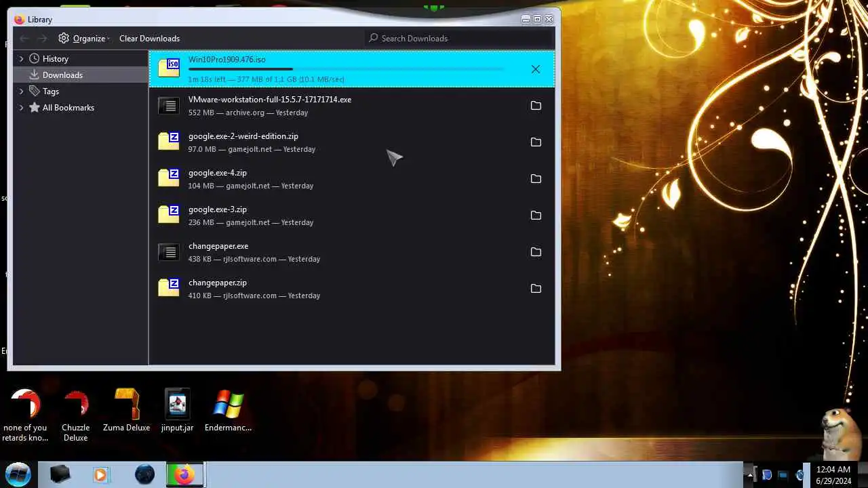
Task: Select the google.exe-3.zip entry
Action: (x=352, y=216)
